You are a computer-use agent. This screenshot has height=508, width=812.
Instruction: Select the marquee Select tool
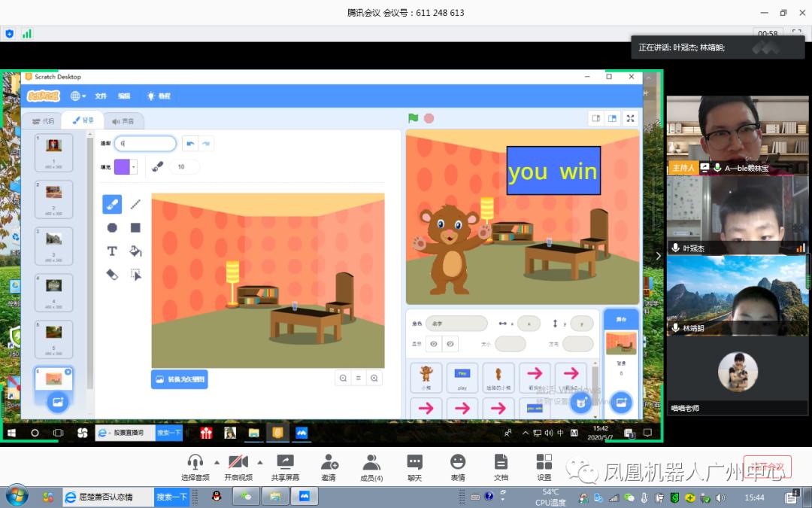tap(135, 274)
